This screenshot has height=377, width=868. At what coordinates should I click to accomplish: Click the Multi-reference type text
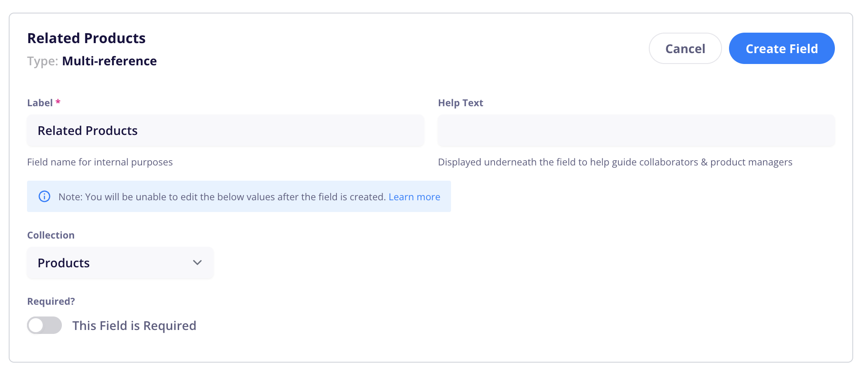(x=109, y=61)
